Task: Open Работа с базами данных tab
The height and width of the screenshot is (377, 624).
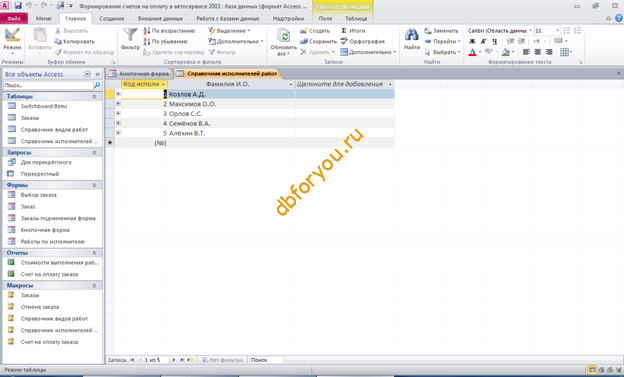Action: [x=228, y=18]
